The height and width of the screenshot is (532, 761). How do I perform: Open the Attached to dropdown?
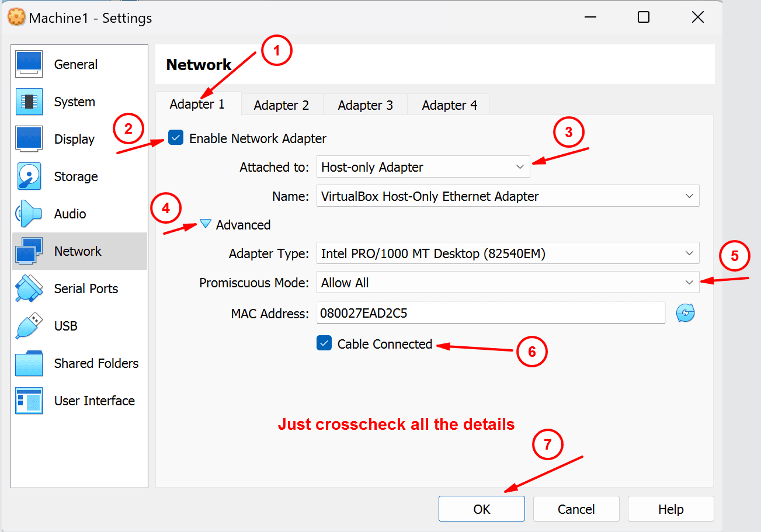click(423, 166)
